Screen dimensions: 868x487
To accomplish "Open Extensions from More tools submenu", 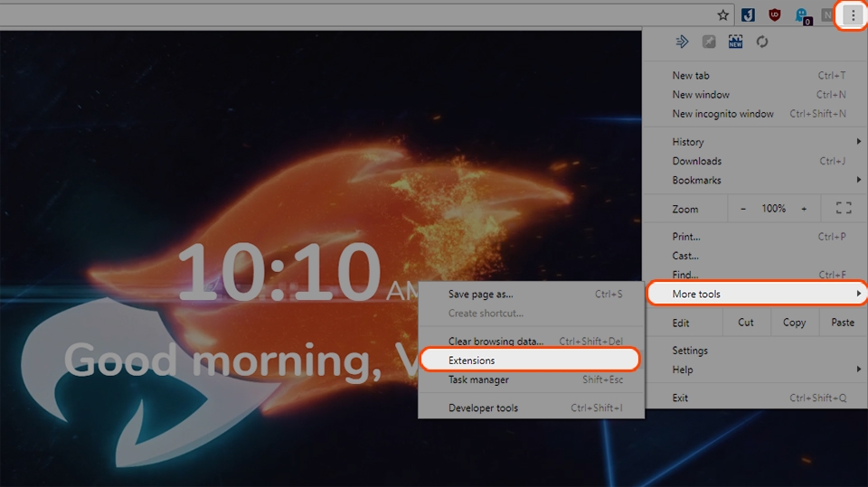I will click(530, 361).
